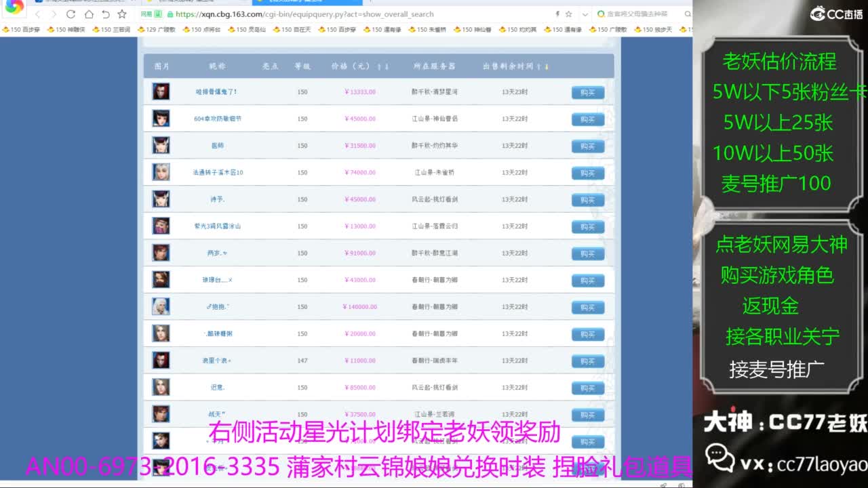Open the nickname link of ¥140000.00 listing
The height and width of the screenshot is (488, 868).
[218, 307]
